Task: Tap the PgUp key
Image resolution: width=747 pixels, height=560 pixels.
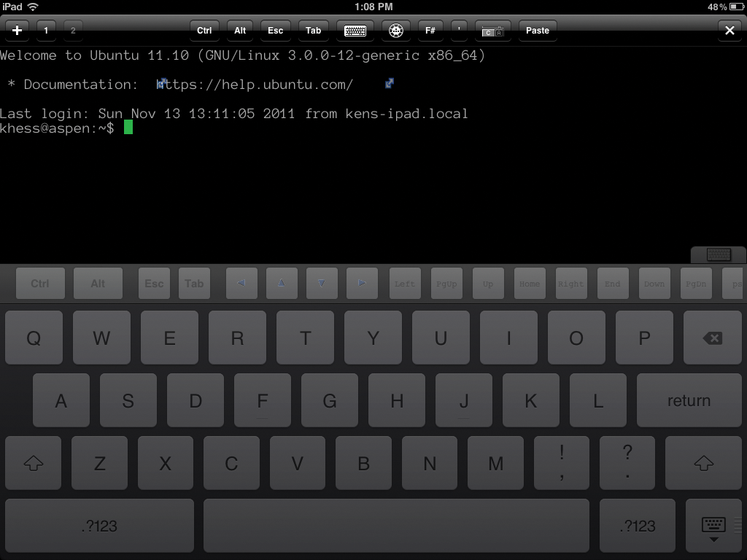Action: click(x=446, y=284)
